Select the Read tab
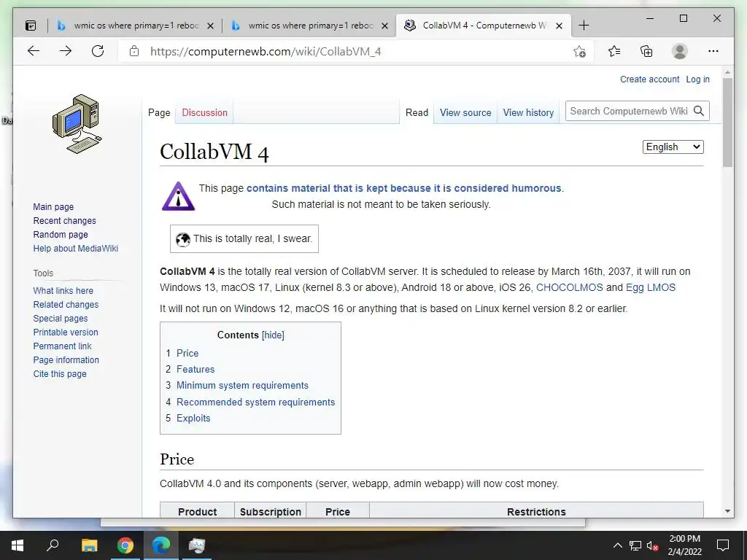The width and height of the screenshot is (747, 560). [x=417, y=113]
